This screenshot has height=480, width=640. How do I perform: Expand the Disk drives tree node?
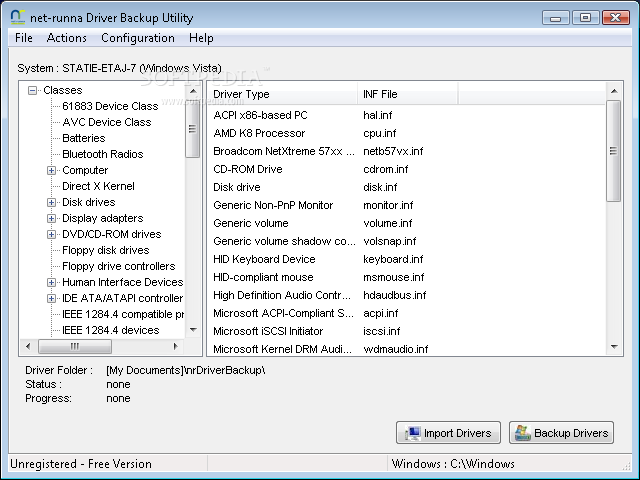click(51, 202)
